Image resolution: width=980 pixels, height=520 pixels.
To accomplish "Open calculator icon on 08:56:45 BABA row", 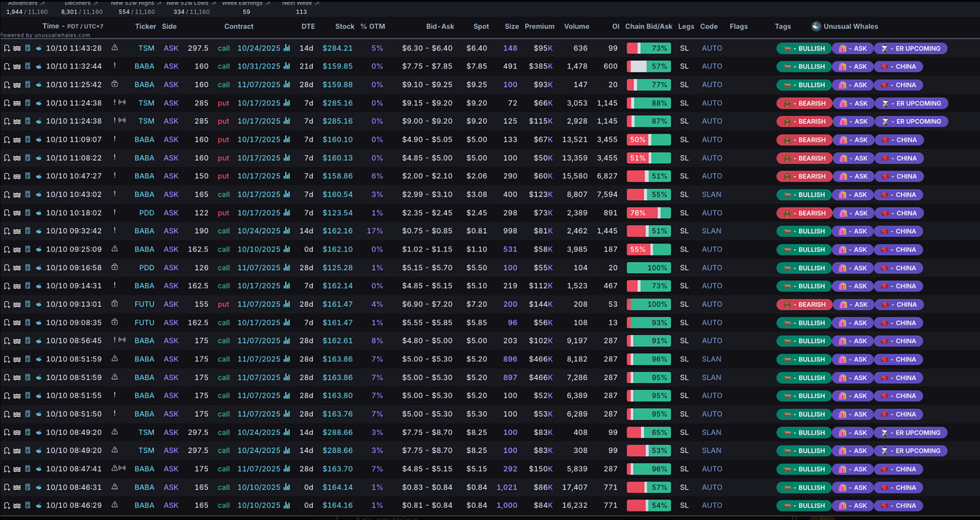I will tap(28, 341).
